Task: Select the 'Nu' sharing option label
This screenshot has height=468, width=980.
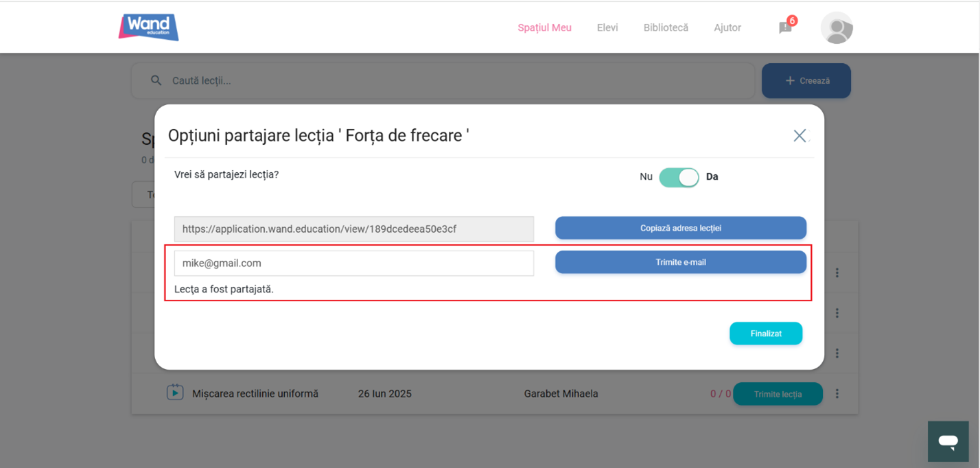Action: click(x=646, y=177)
